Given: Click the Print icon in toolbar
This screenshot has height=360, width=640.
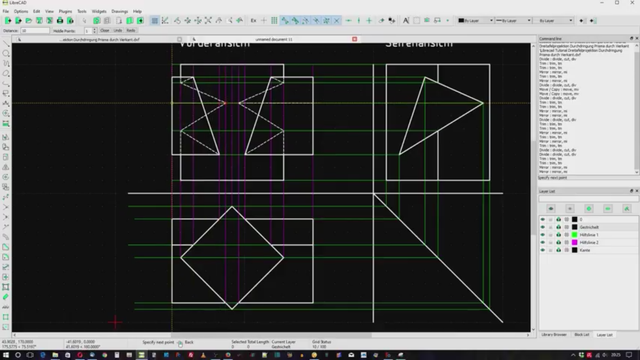Looking at the screenshot, I should 60,20.
